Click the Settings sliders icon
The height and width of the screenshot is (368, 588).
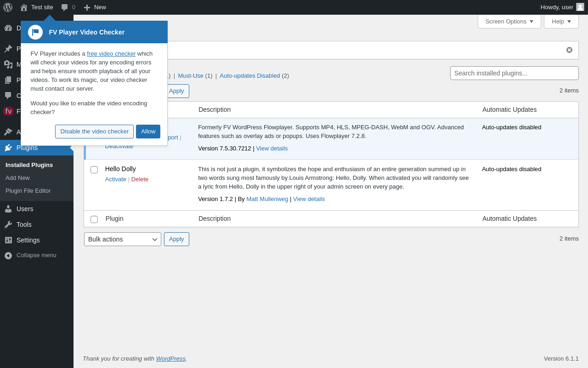click(x=8, y=240)
